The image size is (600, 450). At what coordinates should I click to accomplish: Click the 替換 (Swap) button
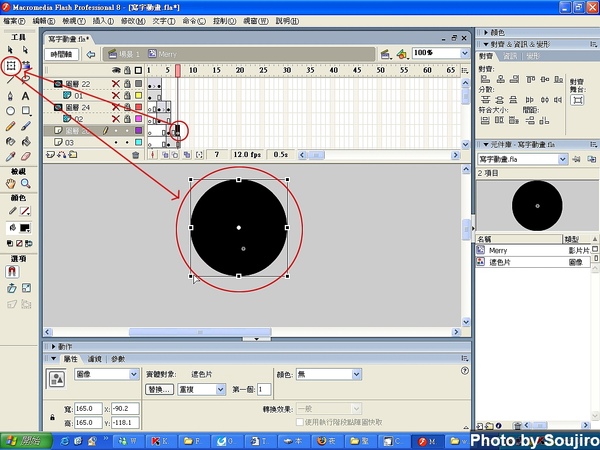160,389
